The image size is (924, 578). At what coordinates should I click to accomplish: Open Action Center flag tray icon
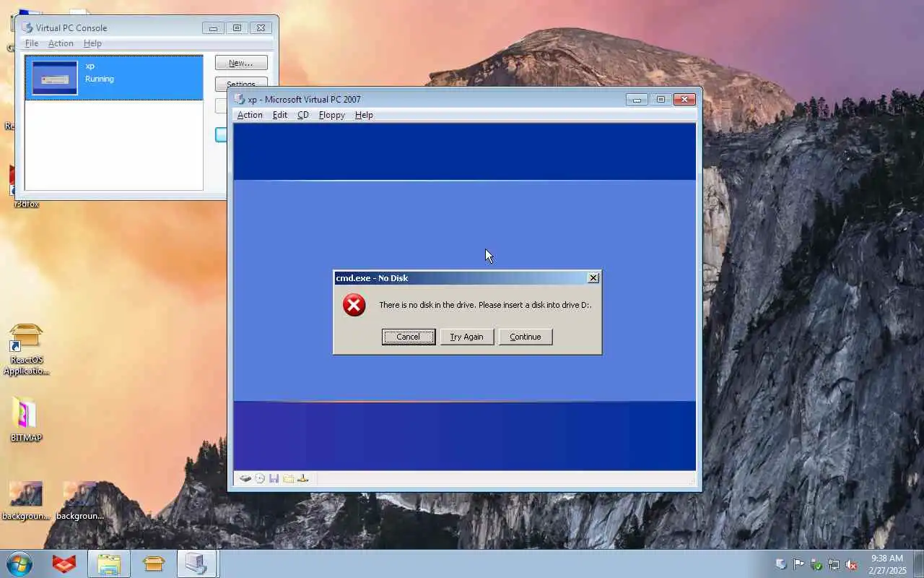coord(798,564)
